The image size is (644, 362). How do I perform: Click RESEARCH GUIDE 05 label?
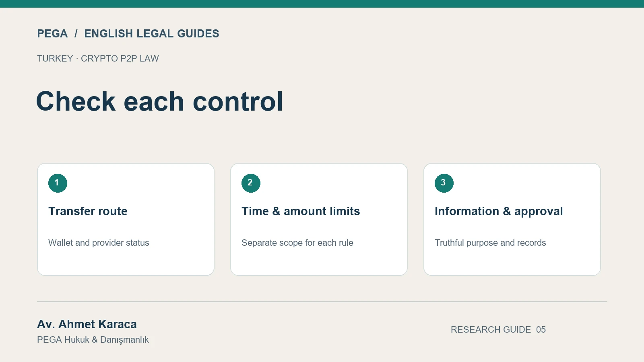[498, 330]
